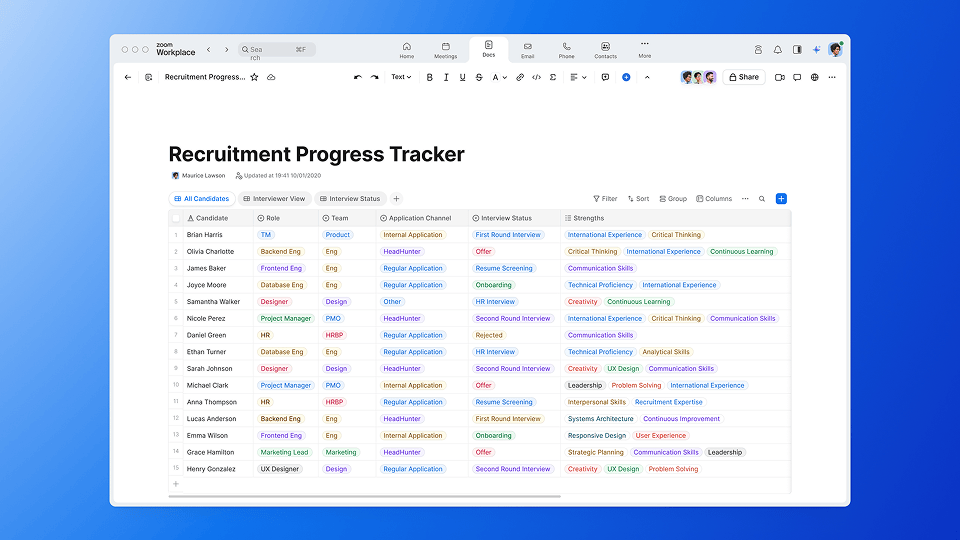The height and width of the screenshot is (540, 960).
Task: Click the Share button
Action: point(743,77)
